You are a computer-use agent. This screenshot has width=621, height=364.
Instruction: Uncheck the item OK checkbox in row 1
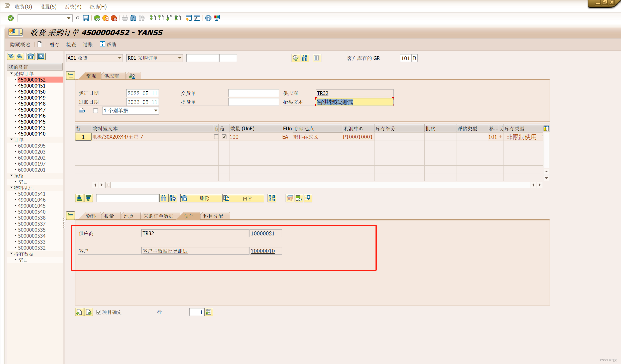point(224,137)
